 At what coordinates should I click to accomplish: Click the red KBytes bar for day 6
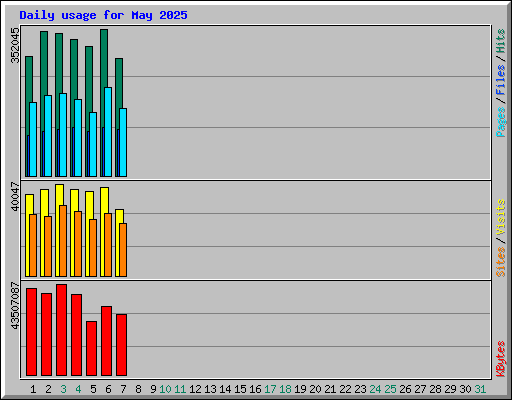(106, 341)
